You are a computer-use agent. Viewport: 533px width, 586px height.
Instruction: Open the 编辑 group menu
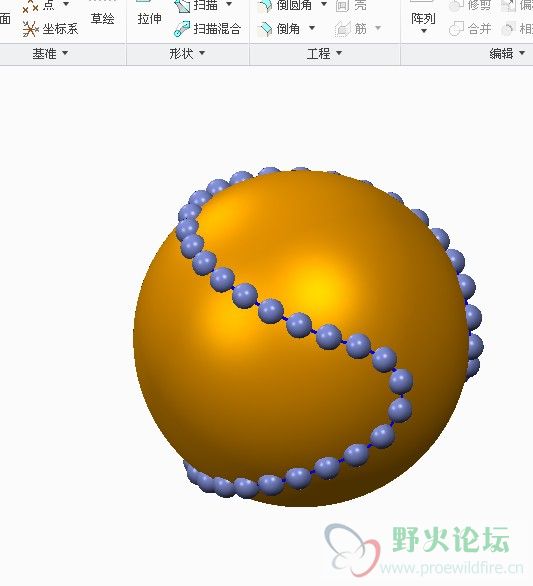507,54
